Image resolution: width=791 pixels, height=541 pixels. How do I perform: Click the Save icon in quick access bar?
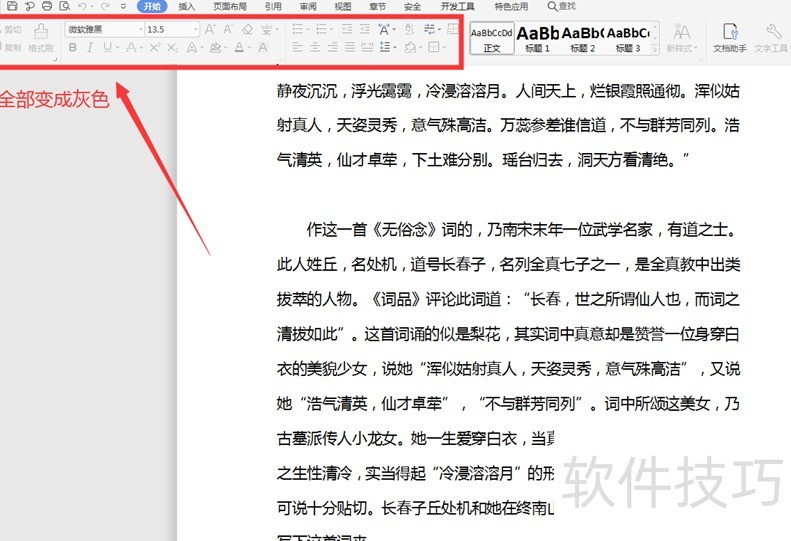[x=11, y=6]
